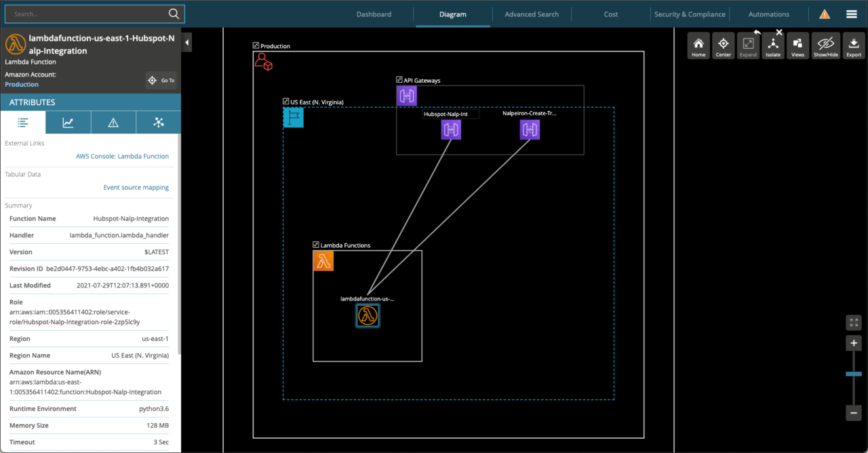Screen dimensions: 868x453
Task: Toggle the Production group checkbox
Action: tap(256, 45)
